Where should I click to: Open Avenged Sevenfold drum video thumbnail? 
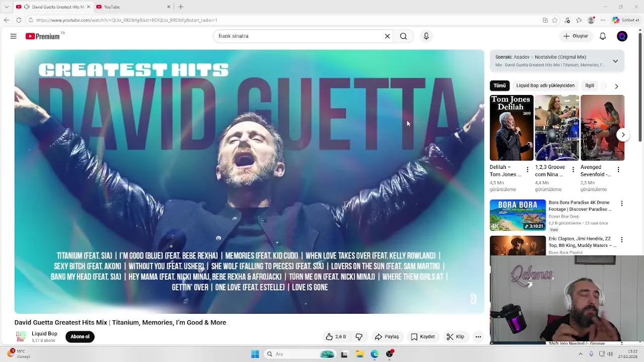coord(602,128)
